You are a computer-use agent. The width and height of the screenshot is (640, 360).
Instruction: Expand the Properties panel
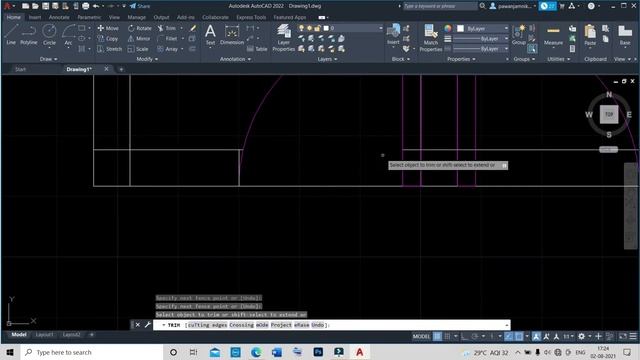point(461,59)
